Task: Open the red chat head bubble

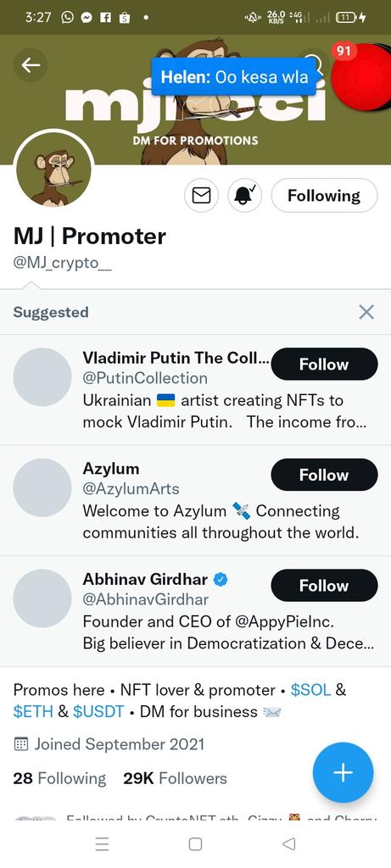Action: (361, 75)
